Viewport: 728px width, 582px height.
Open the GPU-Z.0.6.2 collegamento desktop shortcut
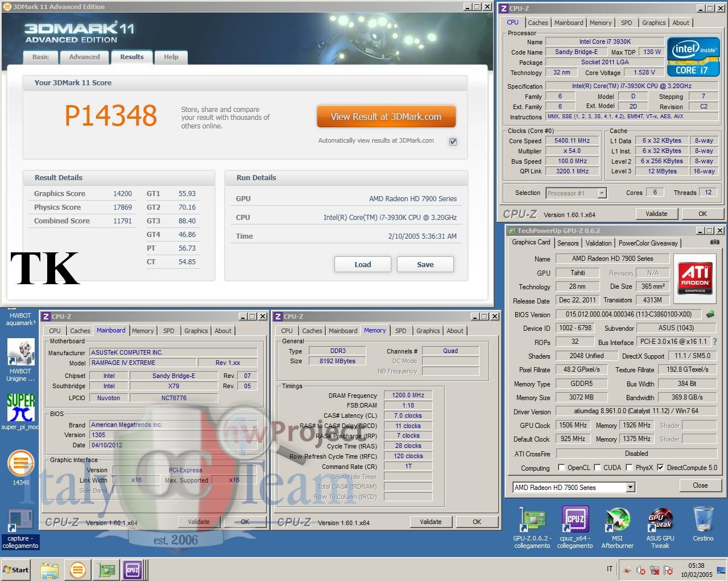point(532,528)
